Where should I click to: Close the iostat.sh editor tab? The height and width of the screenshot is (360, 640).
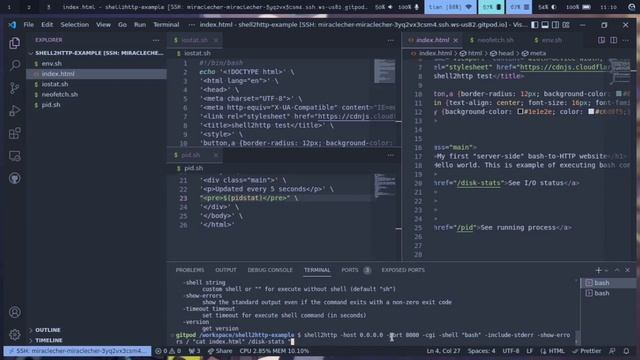point(216,40)
